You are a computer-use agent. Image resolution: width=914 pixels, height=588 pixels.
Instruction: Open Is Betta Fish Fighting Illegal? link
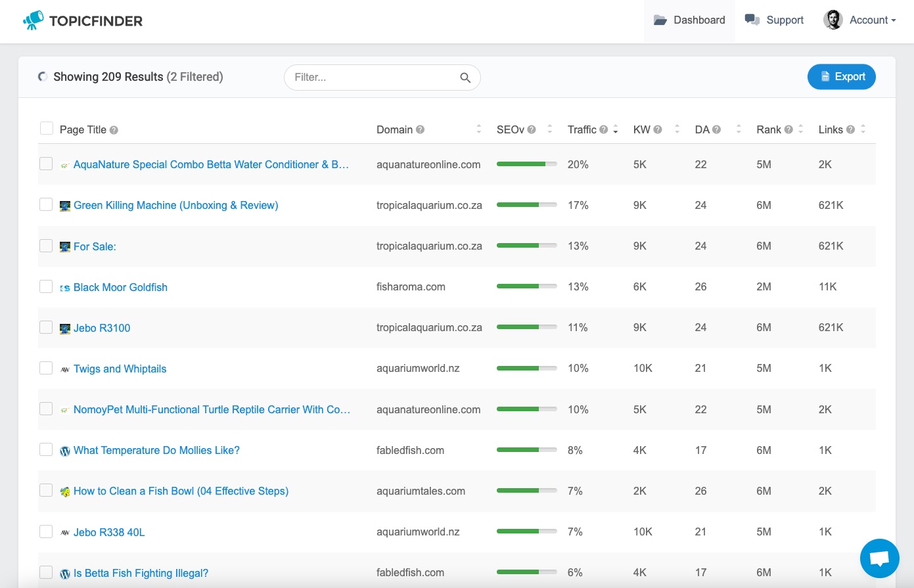(x=141, y=573)
